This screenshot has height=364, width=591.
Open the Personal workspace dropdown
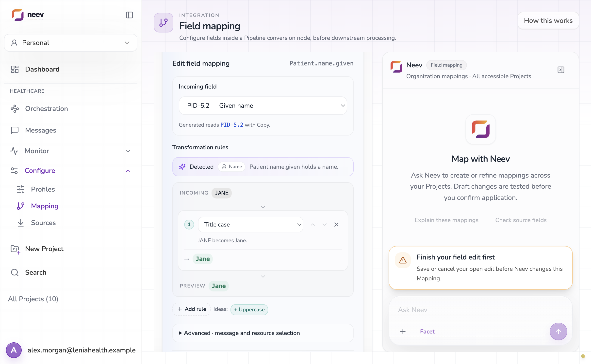70,43
